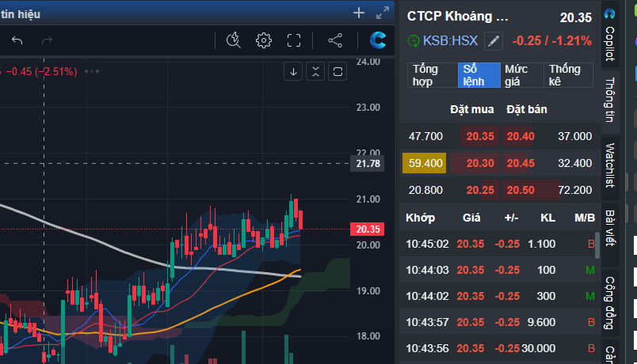Open Cộng đồng sidebar tab

click(x=610, y=303)
